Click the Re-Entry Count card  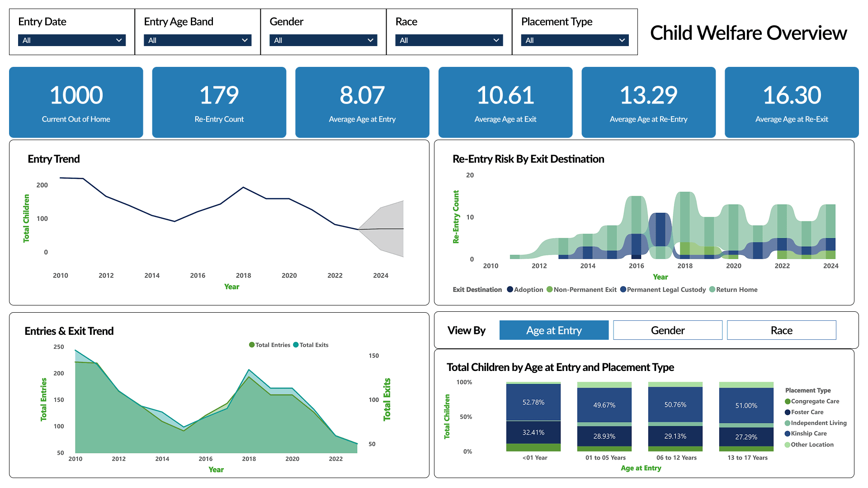(x=219, y=102)
